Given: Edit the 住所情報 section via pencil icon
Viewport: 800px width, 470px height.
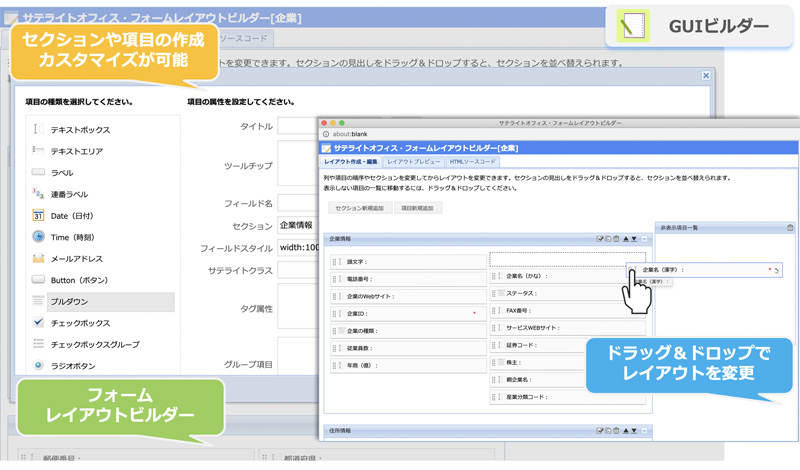Looking at the screenshot, I should [x=599, y=431].
